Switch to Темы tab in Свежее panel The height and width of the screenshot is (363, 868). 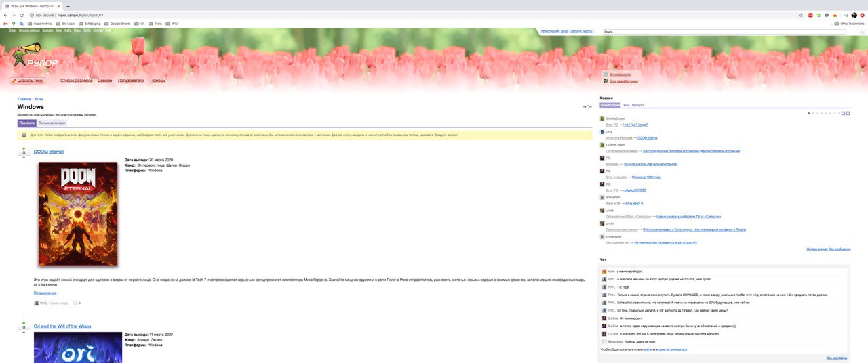(625, 105)
